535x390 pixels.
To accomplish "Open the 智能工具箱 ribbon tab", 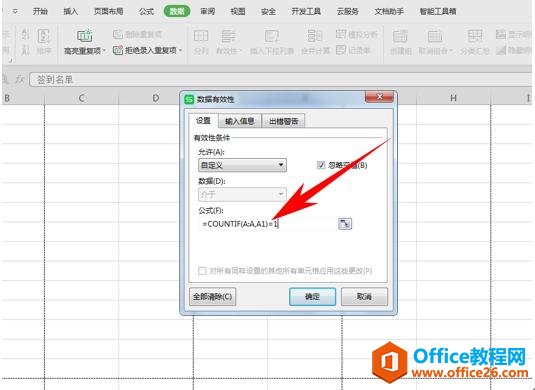I will point(438,12).
